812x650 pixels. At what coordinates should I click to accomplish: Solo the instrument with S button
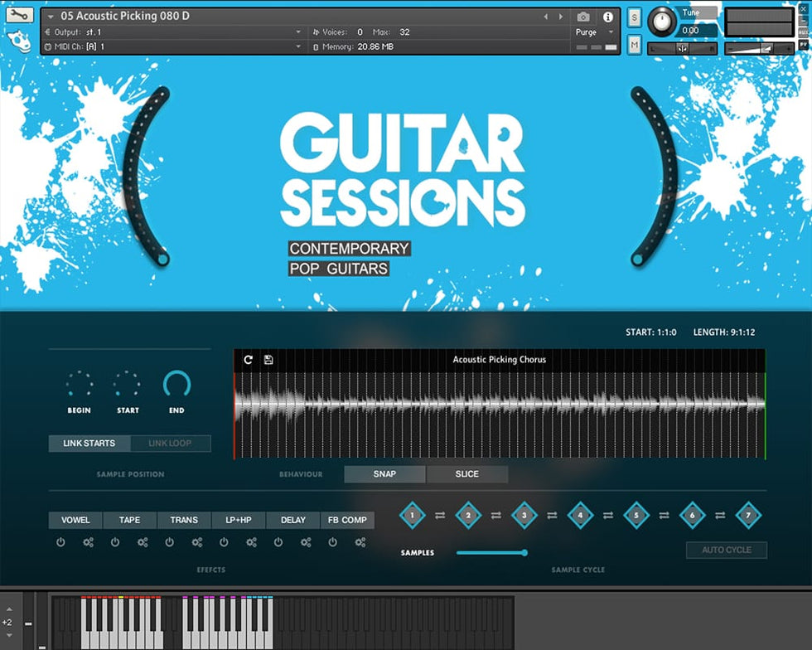[634, 17]
